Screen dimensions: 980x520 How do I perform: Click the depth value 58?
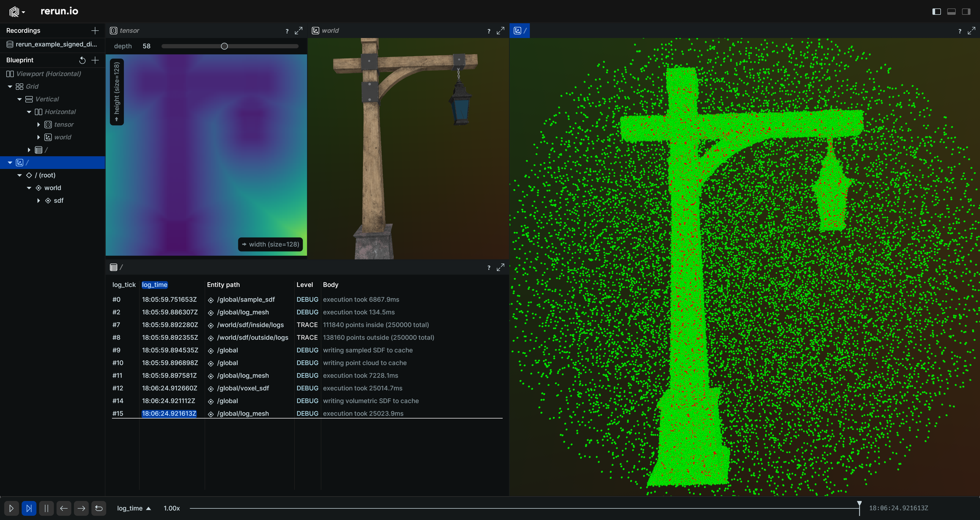click(146, 46)
